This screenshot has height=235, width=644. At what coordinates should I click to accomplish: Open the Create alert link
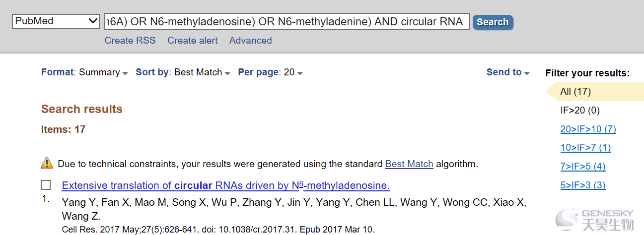click(x=193, y=41)
